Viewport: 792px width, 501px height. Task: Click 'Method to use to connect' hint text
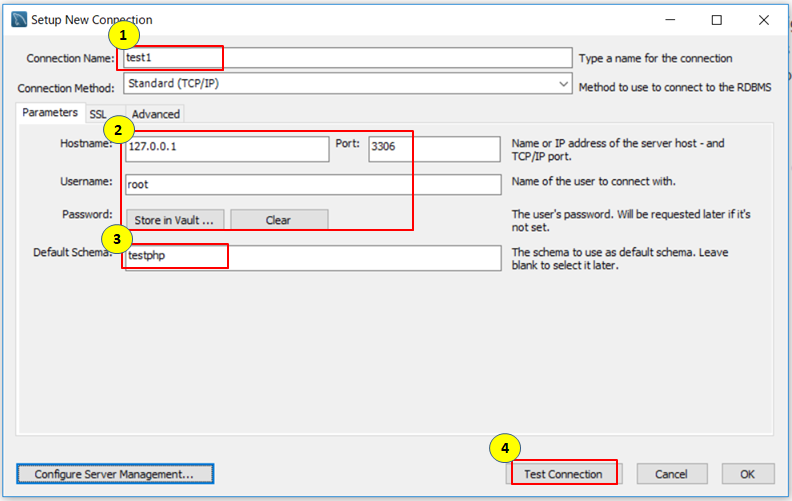pyautogui.click(x=675, y=87)
